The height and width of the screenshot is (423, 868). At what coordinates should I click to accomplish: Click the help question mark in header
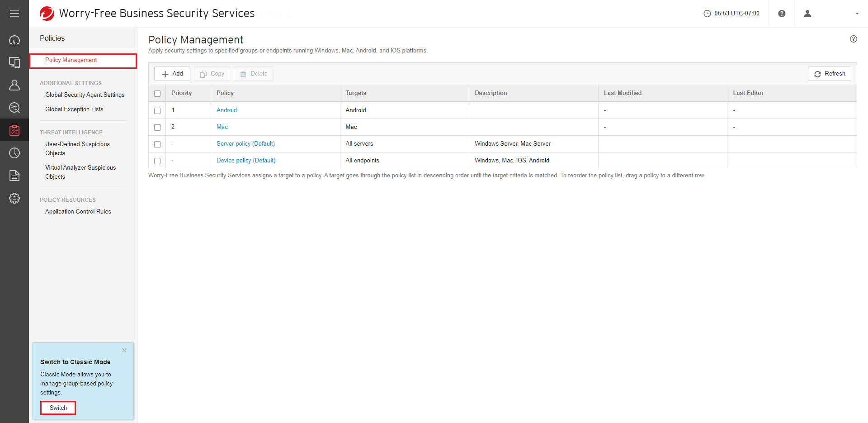(782, 14)
